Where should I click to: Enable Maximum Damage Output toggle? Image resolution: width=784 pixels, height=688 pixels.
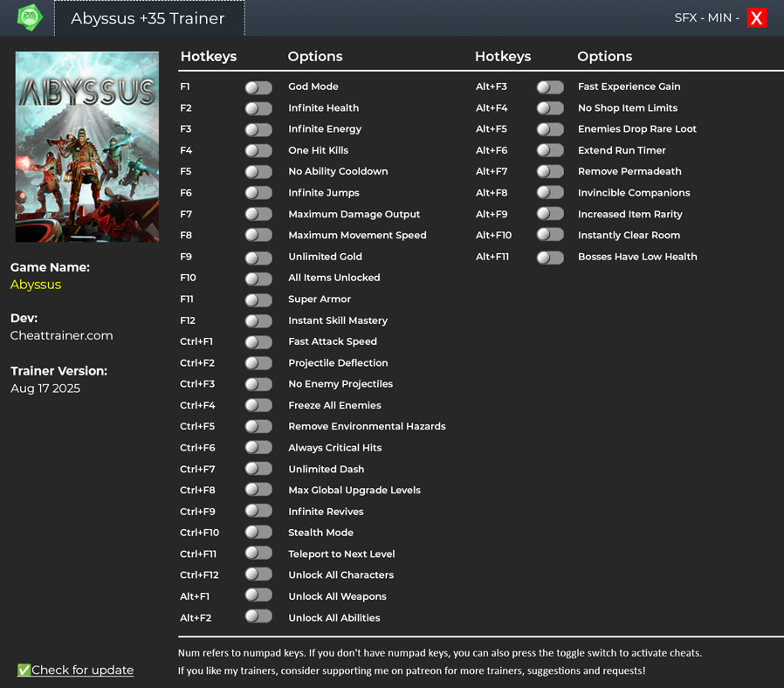click(258, 215)
